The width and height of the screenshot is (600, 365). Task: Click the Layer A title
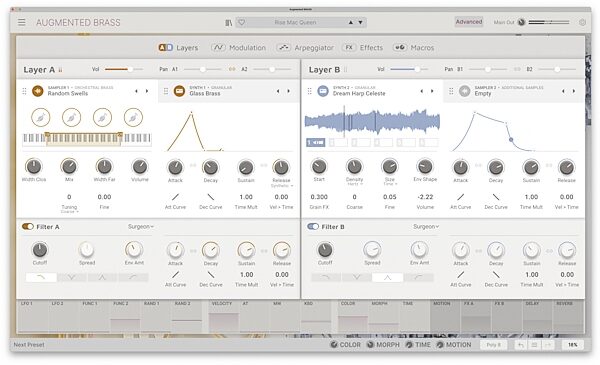[x=39, y=70]
